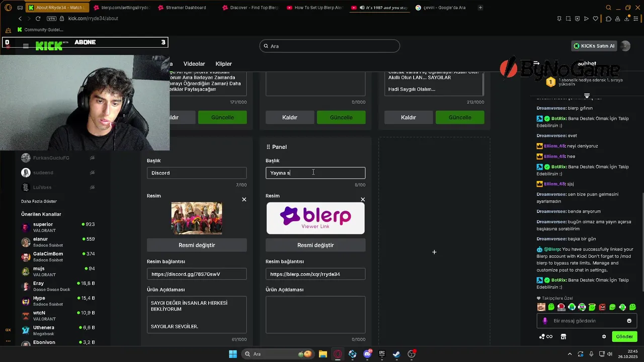Click KICKs Satın Al button
The width and height of the screenshot is (644, 362).
(x=594, y=46)
